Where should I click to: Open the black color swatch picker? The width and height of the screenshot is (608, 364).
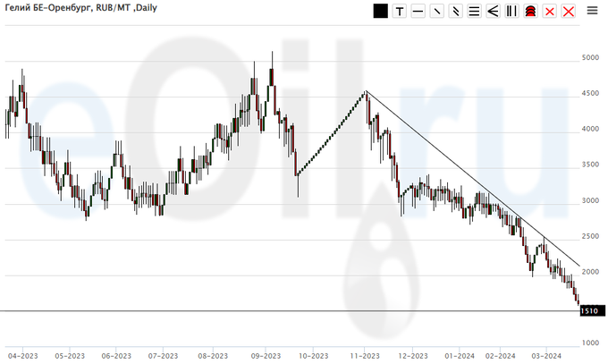380,12
